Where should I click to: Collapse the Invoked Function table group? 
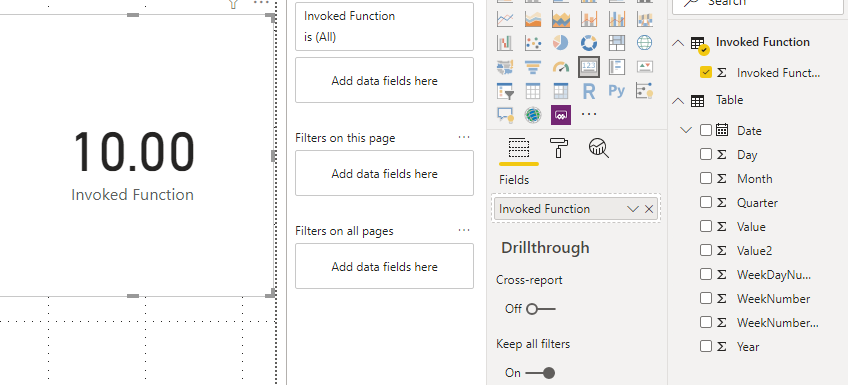click(x=678, y=43)
